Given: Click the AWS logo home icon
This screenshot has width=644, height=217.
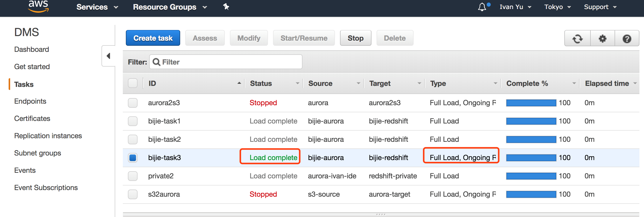Looking at the screenshot, I should [38, 6].
